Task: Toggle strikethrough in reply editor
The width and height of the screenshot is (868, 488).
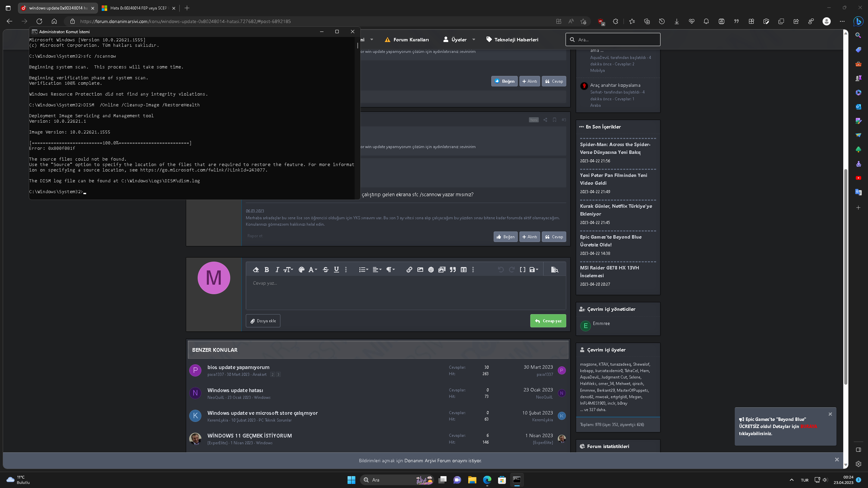Action: pos(325,269)
